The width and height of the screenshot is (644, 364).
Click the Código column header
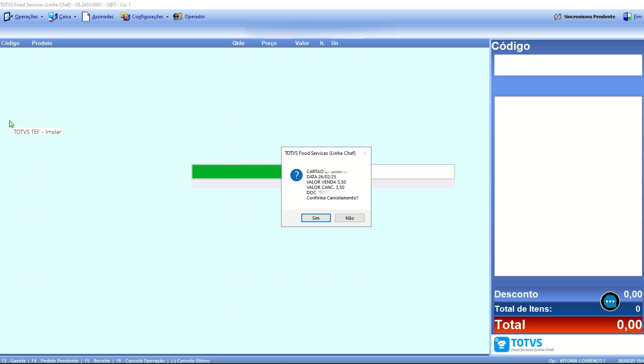11,43
